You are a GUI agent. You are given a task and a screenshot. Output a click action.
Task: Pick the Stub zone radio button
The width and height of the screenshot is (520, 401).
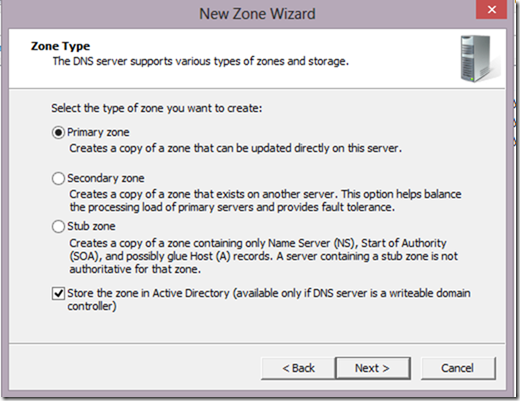click(58, 227)
